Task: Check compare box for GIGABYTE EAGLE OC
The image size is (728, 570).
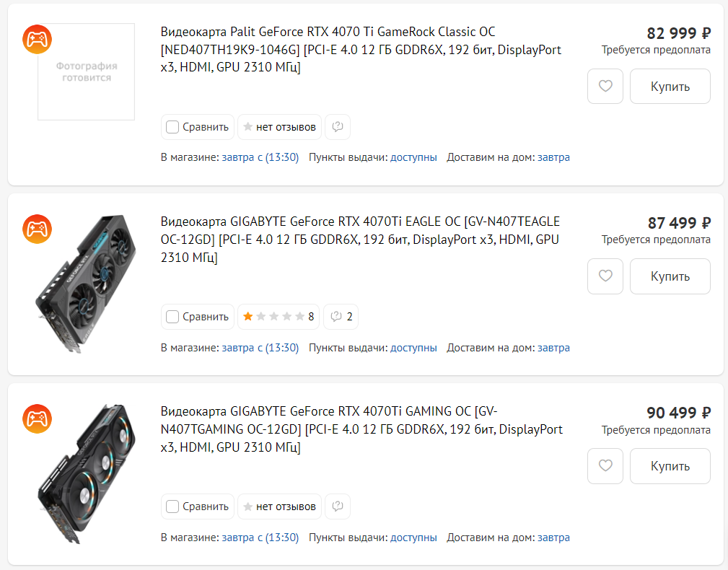Action: pos(172,317)
